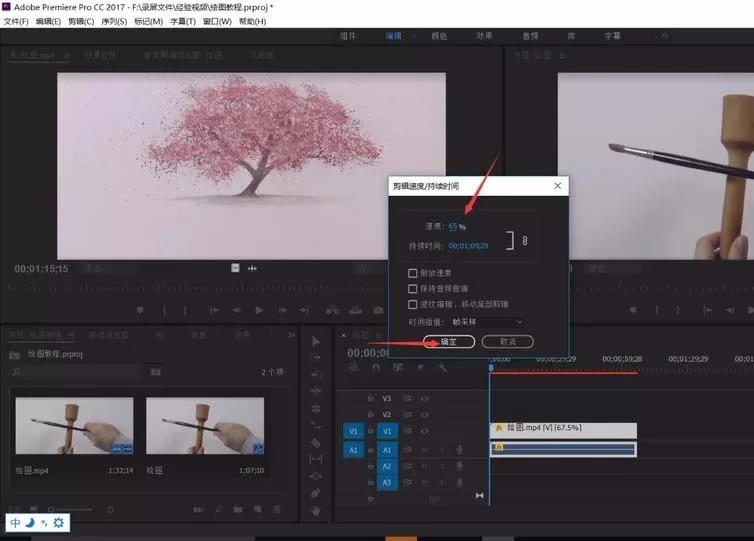Click the source monitor Overwrite button
This screenshot has width=754, height=541.
tap(355, 310)
